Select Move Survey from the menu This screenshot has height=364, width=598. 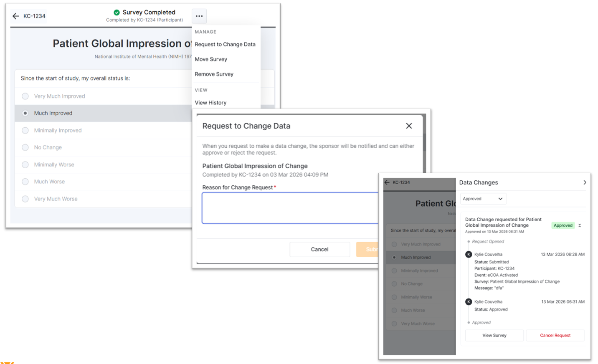[211, 59]
